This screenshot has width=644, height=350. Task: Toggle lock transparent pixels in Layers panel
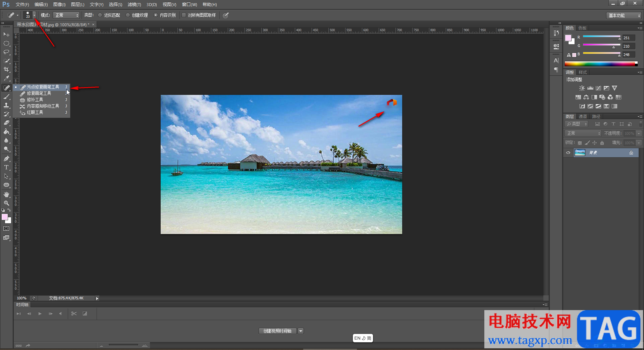(580, 143)
